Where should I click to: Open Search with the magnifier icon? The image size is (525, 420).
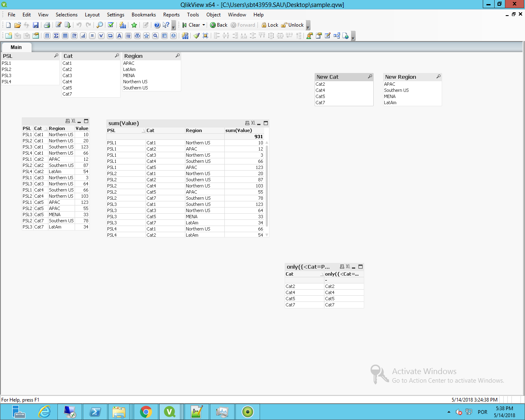pos(100,25)
